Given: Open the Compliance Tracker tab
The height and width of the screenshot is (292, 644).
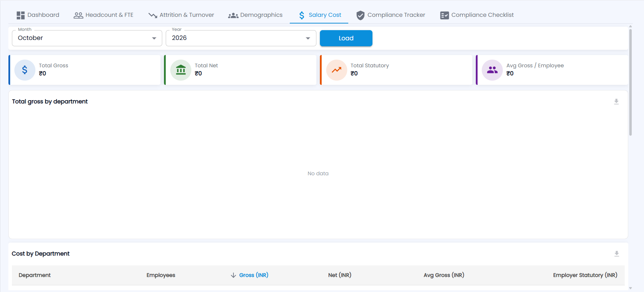Looking at the screenshot, I should (x=390, y=15).
